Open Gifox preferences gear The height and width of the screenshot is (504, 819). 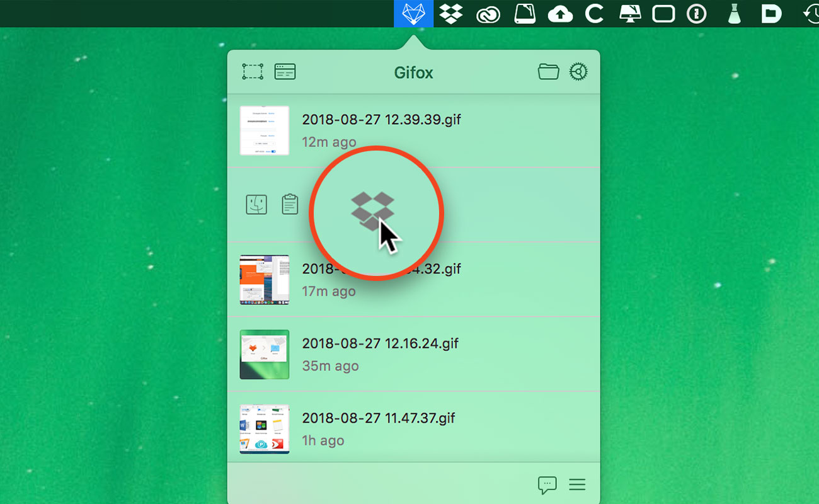point(578,72)
